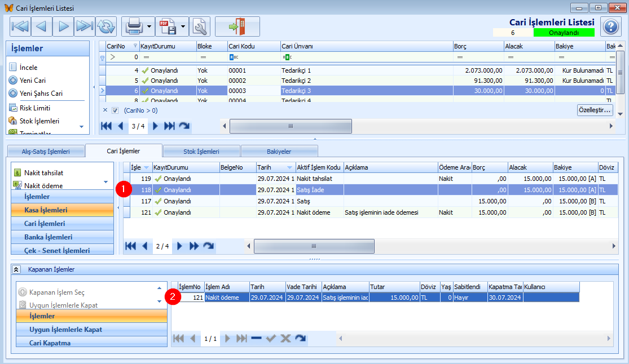The height and width of the screenshot is (364, 629).
Task: Export to PDF using toolbar icon
Action: point(168,26)
